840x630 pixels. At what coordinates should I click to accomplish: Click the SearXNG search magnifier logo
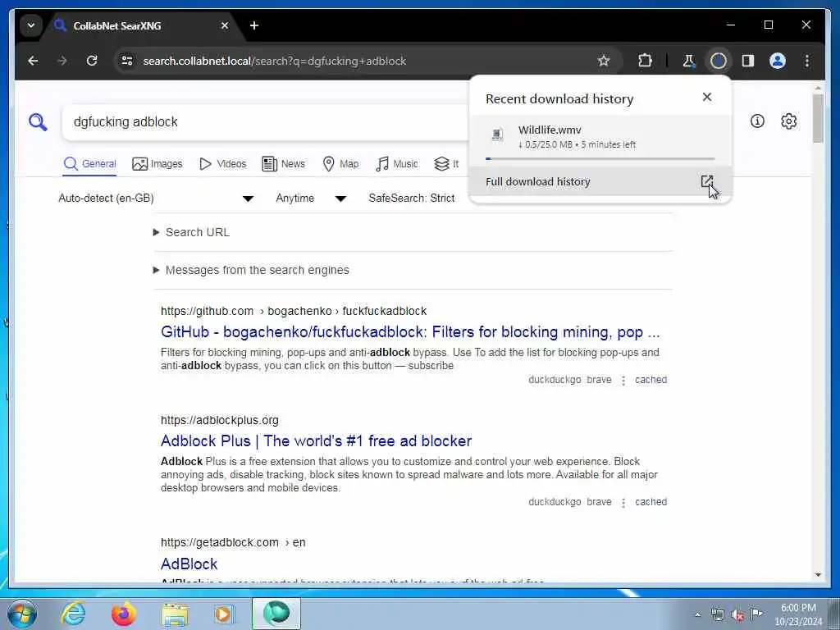[x=38, y=122]
